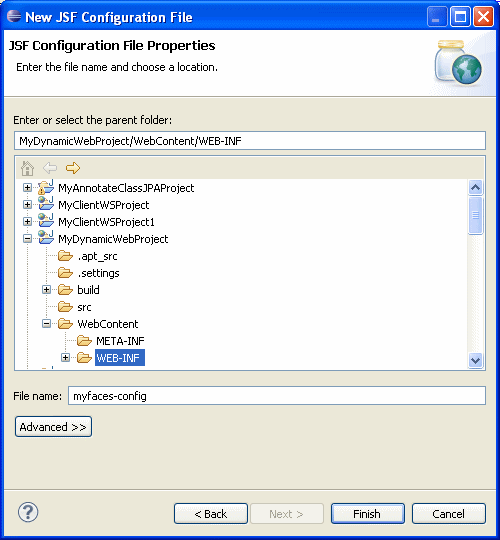Collapse the MyDynamicWebProject node
Viewport: 500px width, 540px height.
(27, 238)
